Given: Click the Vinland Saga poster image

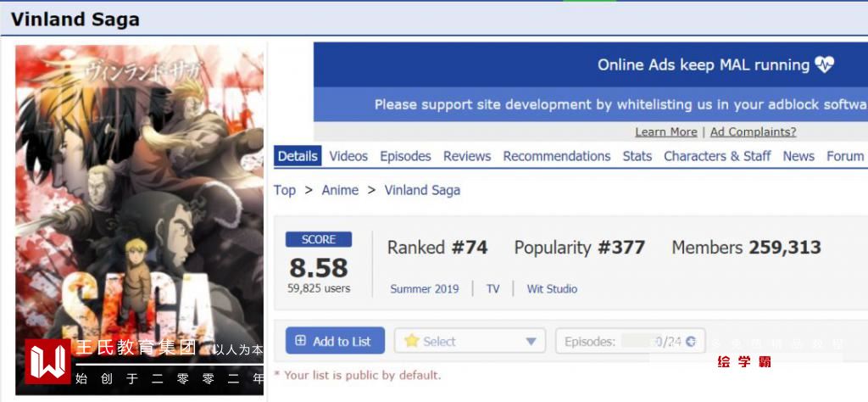Looking at the screenshot, I should [x=140, y=220].
